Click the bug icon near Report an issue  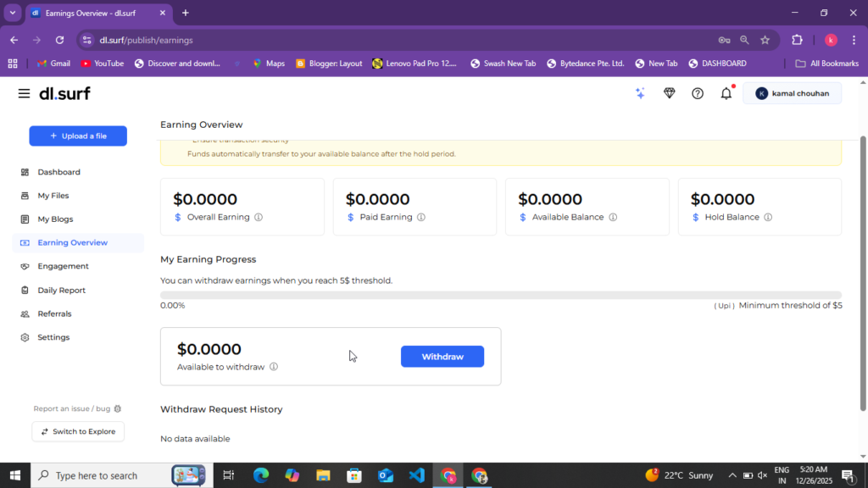click(x=118, y=408)
